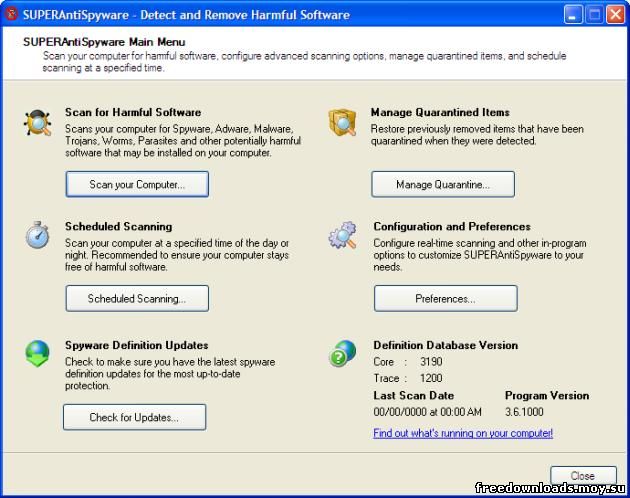Screen dimensions: 630x498
Task: Click the magnifying glass bug scan icon
Action: coord(38,124)
